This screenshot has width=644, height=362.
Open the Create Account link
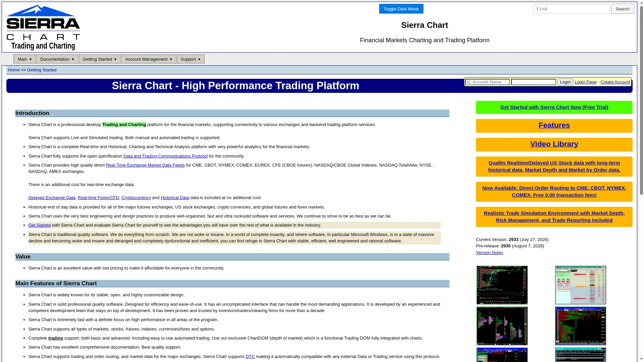pyautogui.click(x=615, y=82)
